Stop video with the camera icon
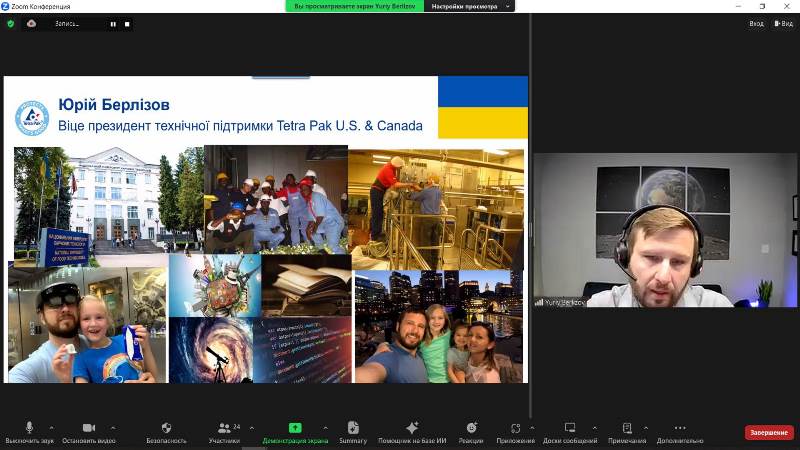This screenshot has height=450, width=800. tap(89, 428)
